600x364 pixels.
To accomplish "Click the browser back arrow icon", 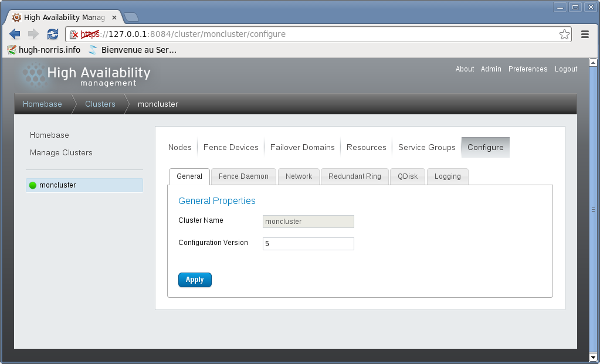I will tap(15, 34).
